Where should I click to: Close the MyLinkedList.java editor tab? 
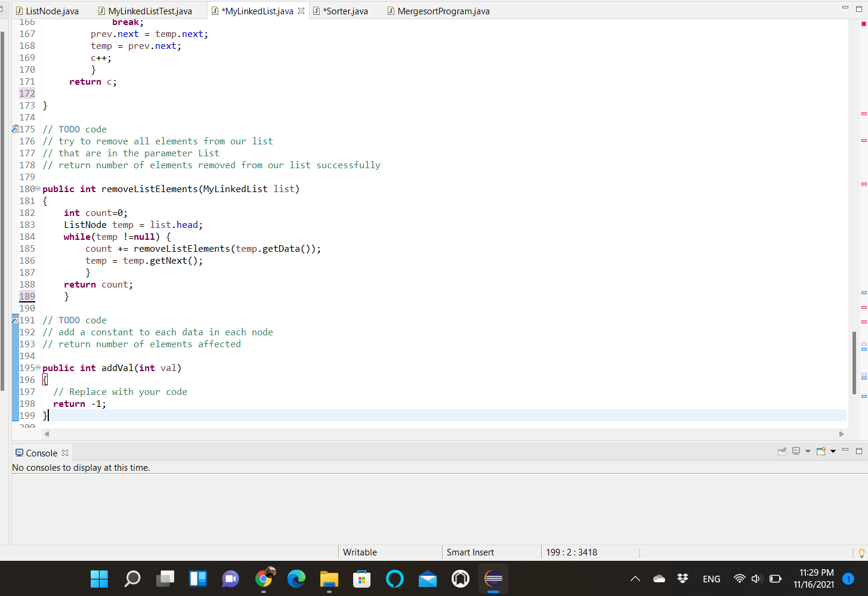click(301, 11)
